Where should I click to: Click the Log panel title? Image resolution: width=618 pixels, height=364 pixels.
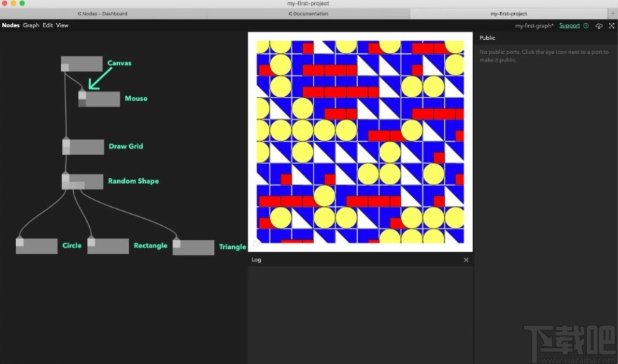point(256,259)
